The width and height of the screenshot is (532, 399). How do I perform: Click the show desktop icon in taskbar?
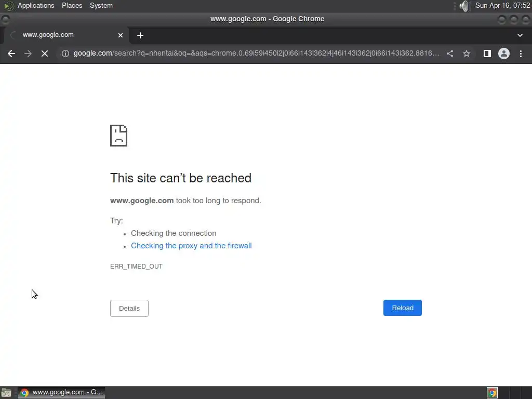6,393
